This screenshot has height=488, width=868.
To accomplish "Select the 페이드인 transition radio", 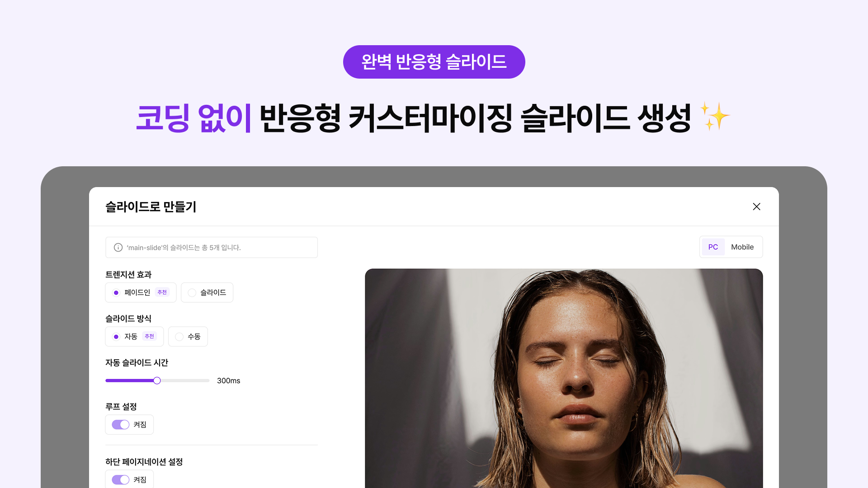I will (x=116, y=293).
